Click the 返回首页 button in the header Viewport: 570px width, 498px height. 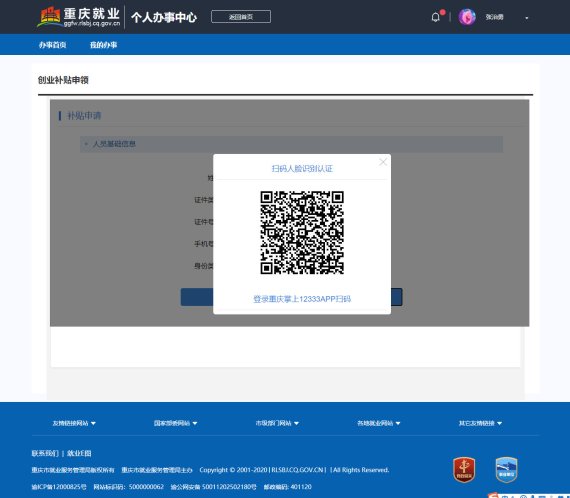241,17
